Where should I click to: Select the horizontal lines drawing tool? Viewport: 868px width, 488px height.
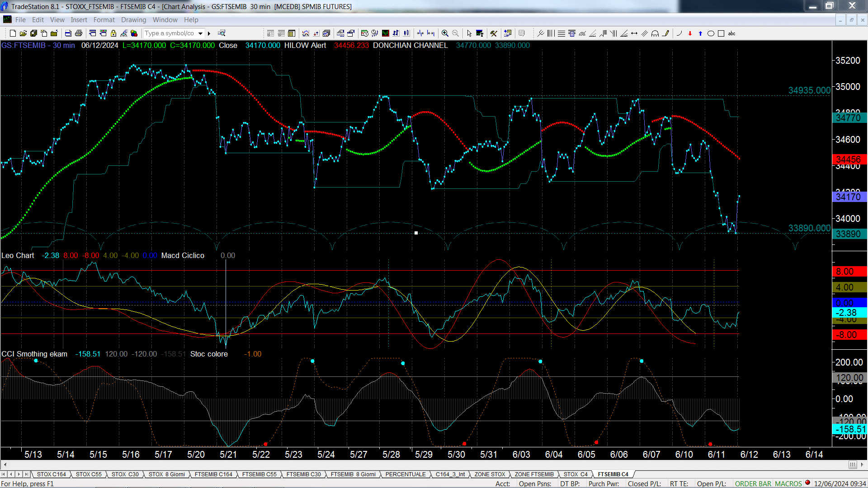tap(561, 33)
